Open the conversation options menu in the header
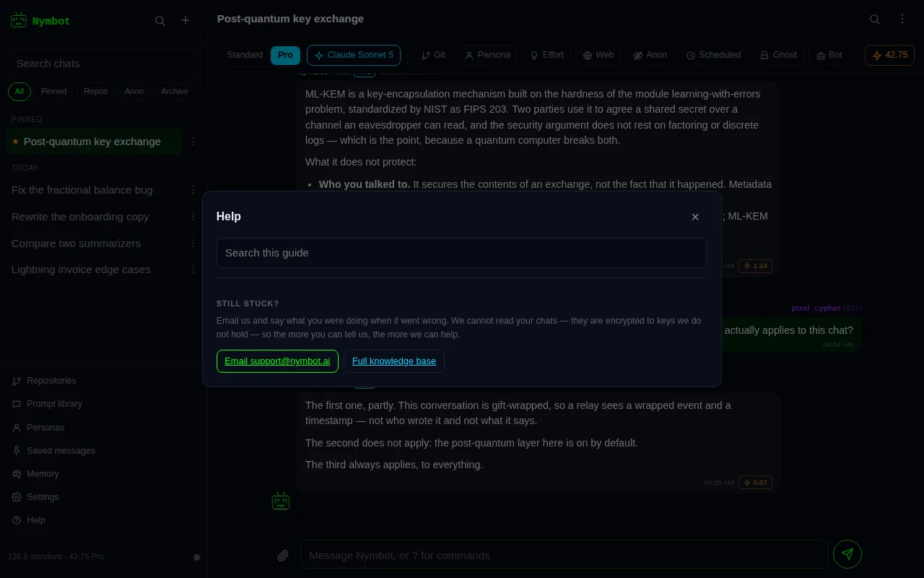Viewport: 924px width, 578px height. pyautogui.click(x=902, y=20)
